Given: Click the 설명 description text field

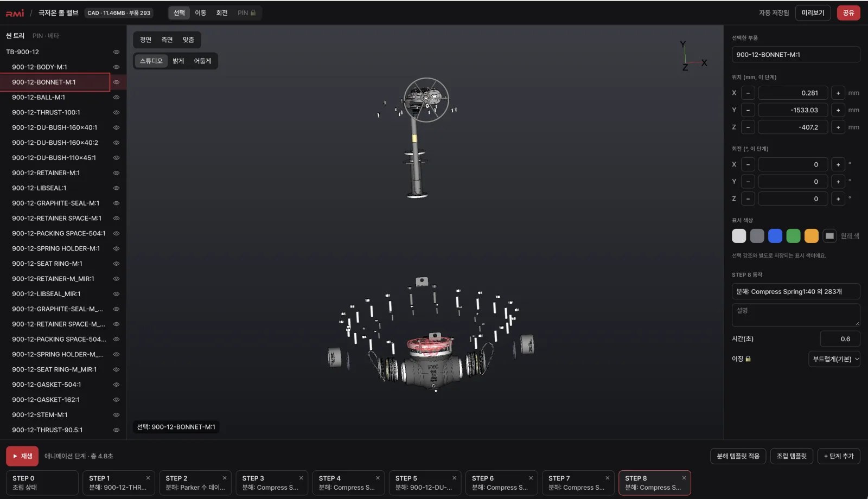Looking at the screenshot, I should coord(796,315).
